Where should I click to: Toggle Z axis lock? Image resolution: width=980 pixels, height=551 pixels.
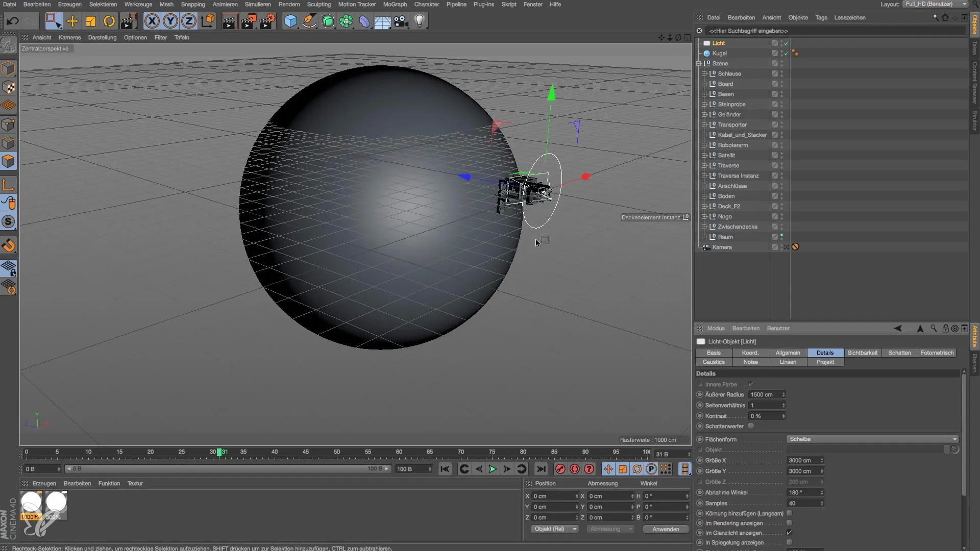pos(188,21)
